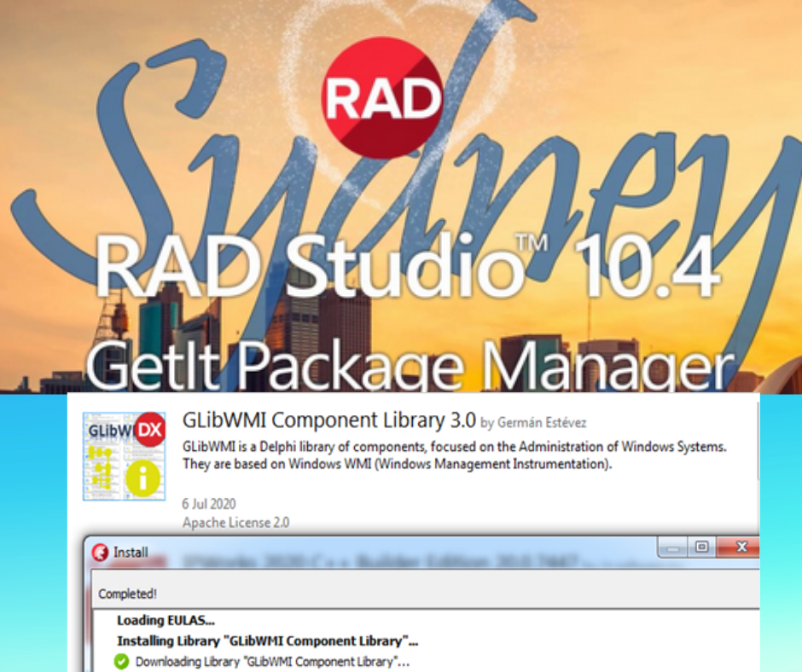The height and width of the screenshot is (672, 802).
Task: Select the 'GLibWMI Component Library 3.0' title
Action: tap(328, 420)
